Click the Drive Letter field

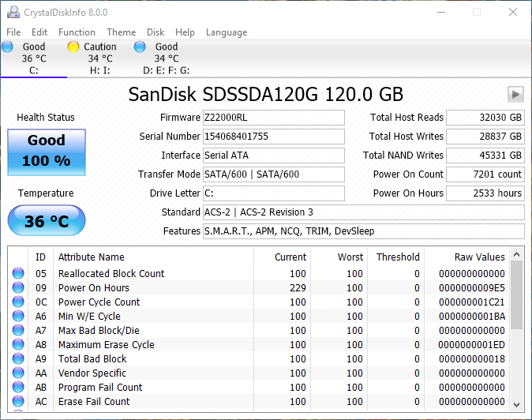(x=273, y=193)
